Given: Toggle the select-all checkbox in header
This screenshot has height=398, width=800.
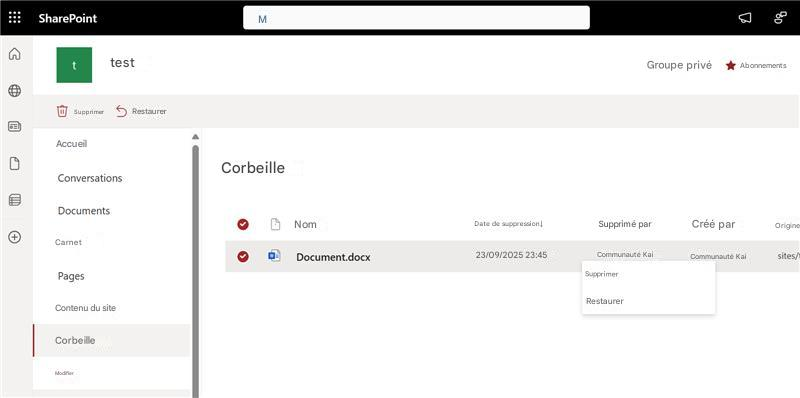Looking at the screenshot, I should tap(243, 224).
